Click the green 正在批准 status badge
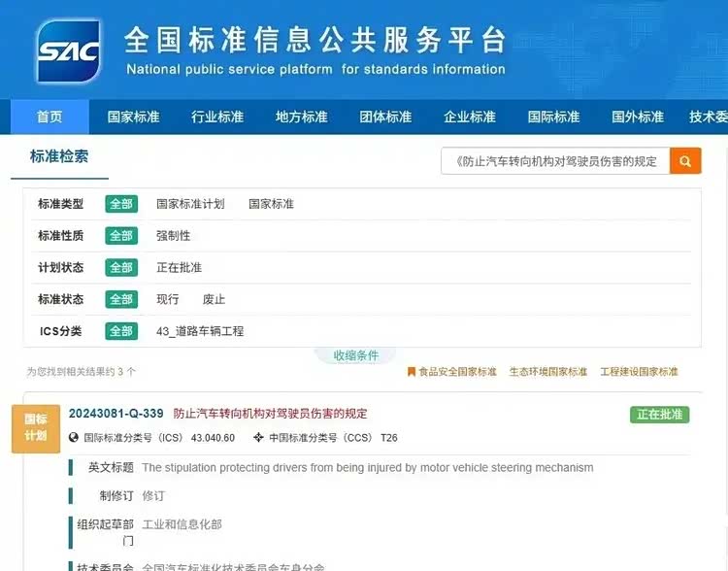Screen dimensions: 728x571 pos(659,415)
